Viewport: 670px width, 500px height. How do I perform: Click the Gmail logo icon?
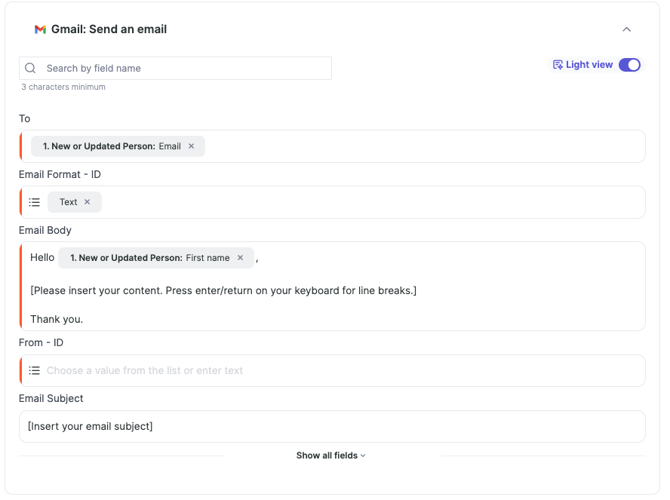tap(40, 30)
